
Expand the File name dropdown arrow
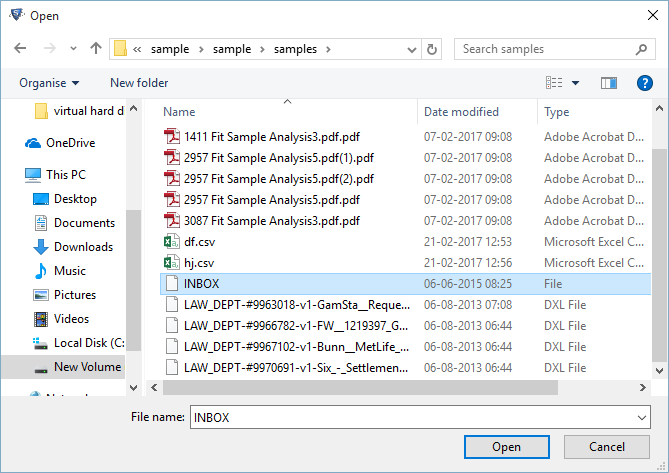[x=642, y=418]
